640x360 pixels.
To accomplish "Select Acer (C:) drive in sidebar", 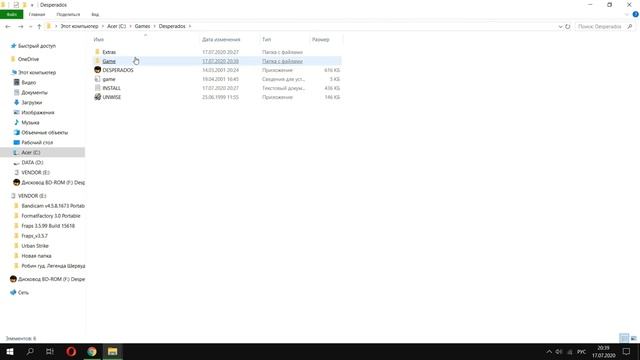I will 31,153.
